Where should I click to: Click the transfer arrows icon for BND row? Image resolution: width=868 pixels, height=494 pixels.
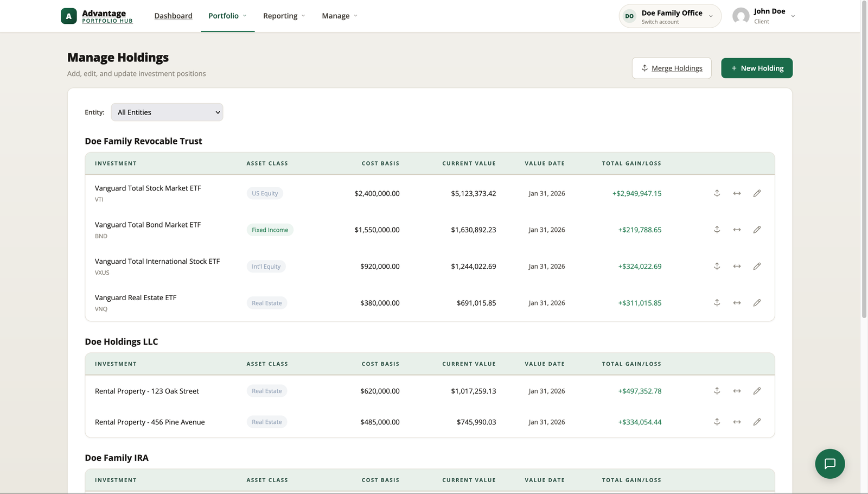pos(737,230)
